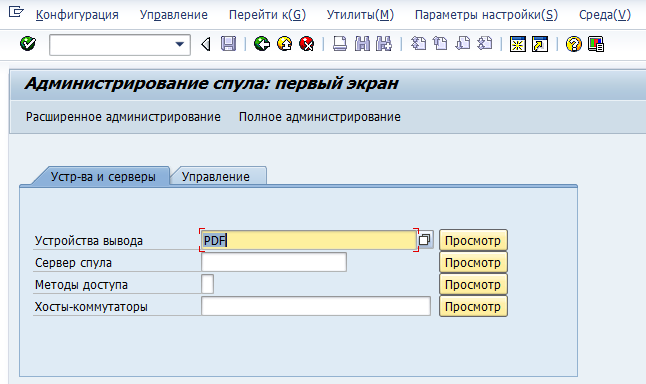Click Просмотр button for Устройства вывода
The image size is (646, 384).
tap(473, 240)
